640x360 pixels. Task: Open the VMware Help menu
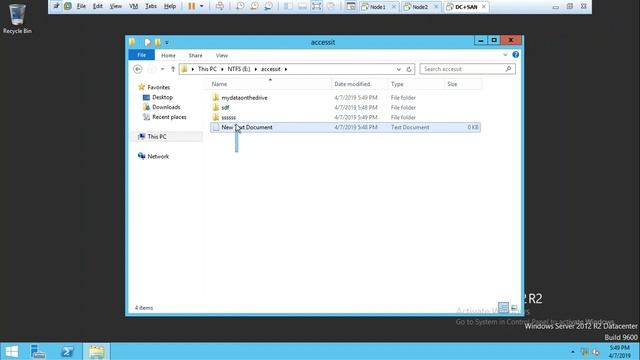point(170,6)
